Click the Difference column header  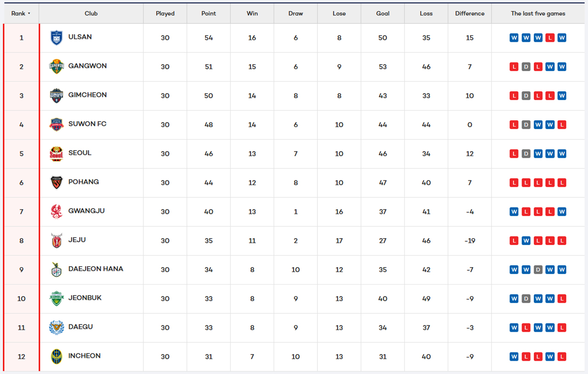(469, 14)
